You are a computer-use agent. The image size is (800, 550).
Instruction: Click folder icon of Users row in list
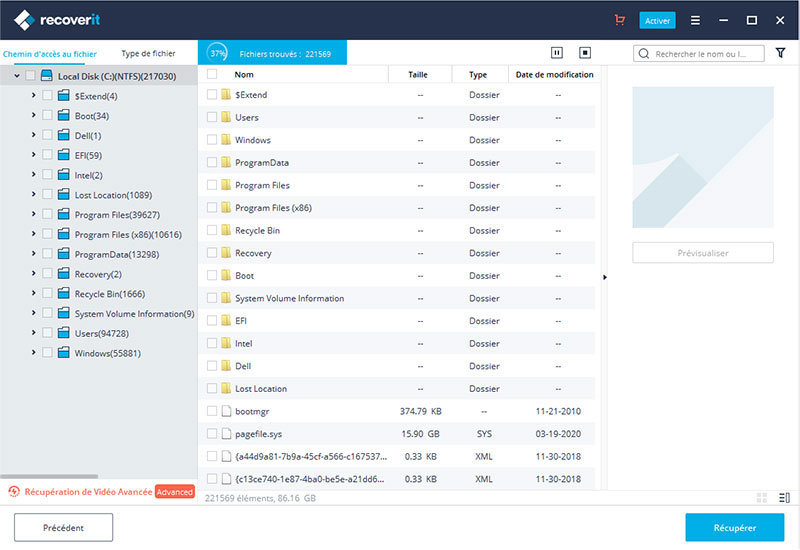point(226,117)
